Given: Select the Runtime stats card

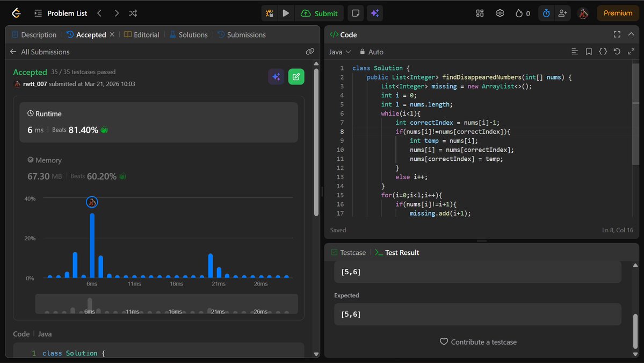Looking at the screenshot, I should pyautogui.click(x=158, y=122).
